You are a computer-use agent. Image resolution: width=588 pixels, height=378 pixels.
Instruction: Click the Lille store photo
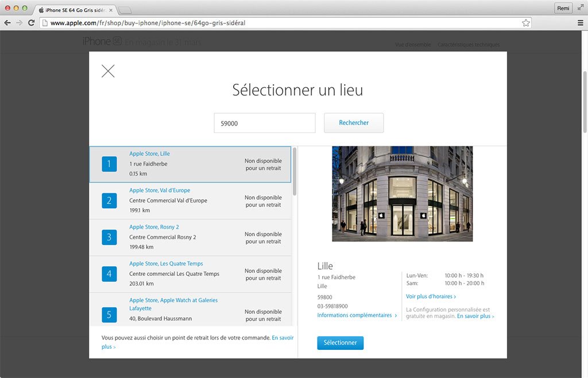coord(402,193)
